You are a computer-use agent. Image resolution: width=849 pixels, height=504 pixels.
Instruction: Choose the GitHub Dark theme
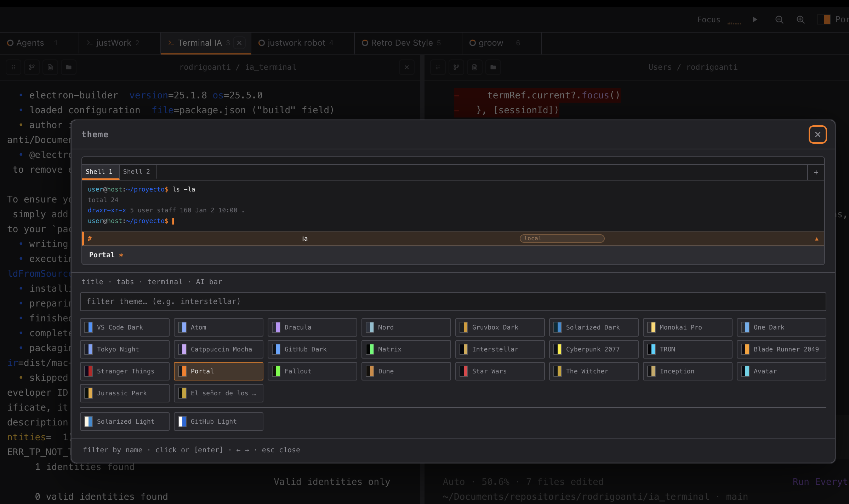coord(312,349)
